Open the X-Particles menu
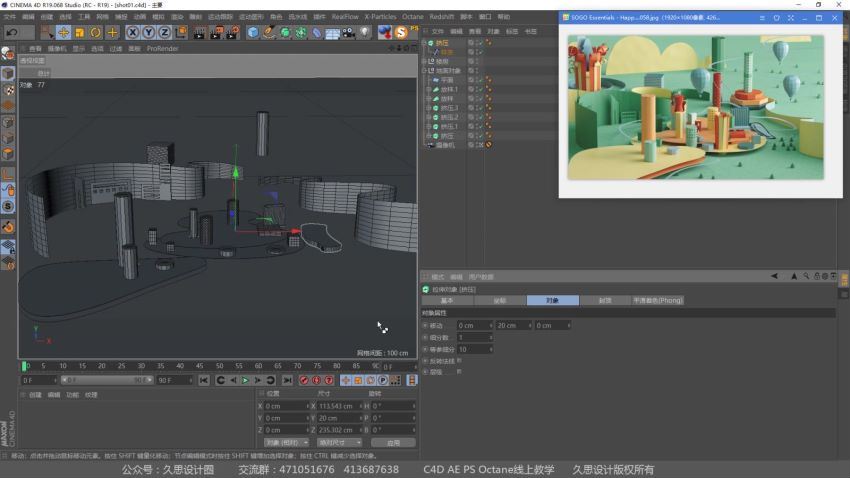850x478 pixels. [x=380, y=17]
